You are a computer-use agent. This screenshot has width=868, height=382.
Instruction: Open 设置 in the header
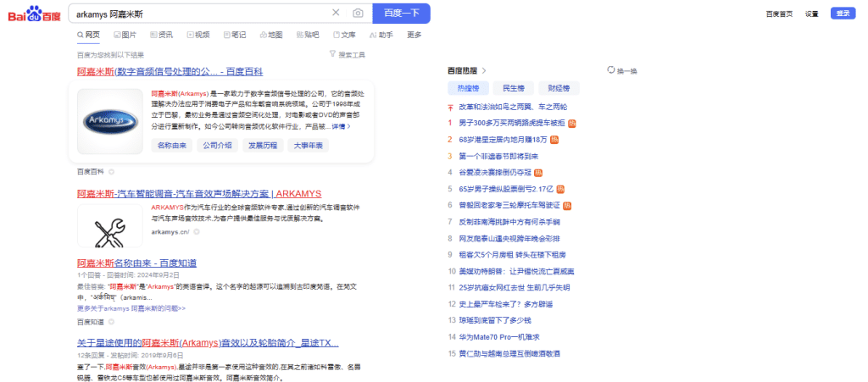[811, 14]
